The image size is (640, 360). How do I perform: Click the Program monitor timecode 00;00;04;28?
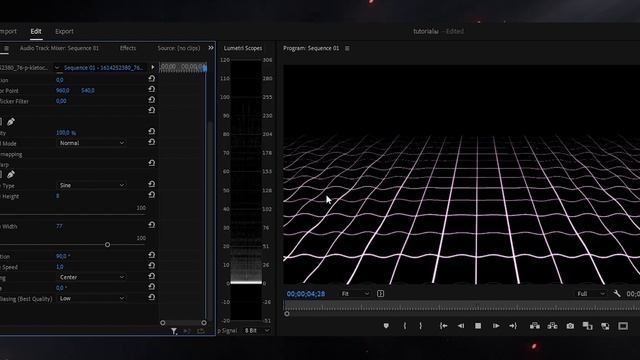306,293
